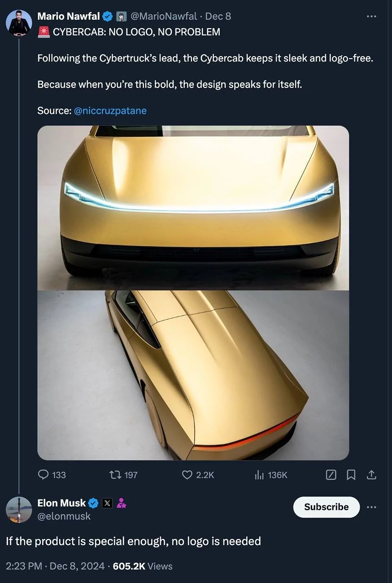
Task: Click Mario Nawfal's blue verified badge
Action: tap(106, 16)
